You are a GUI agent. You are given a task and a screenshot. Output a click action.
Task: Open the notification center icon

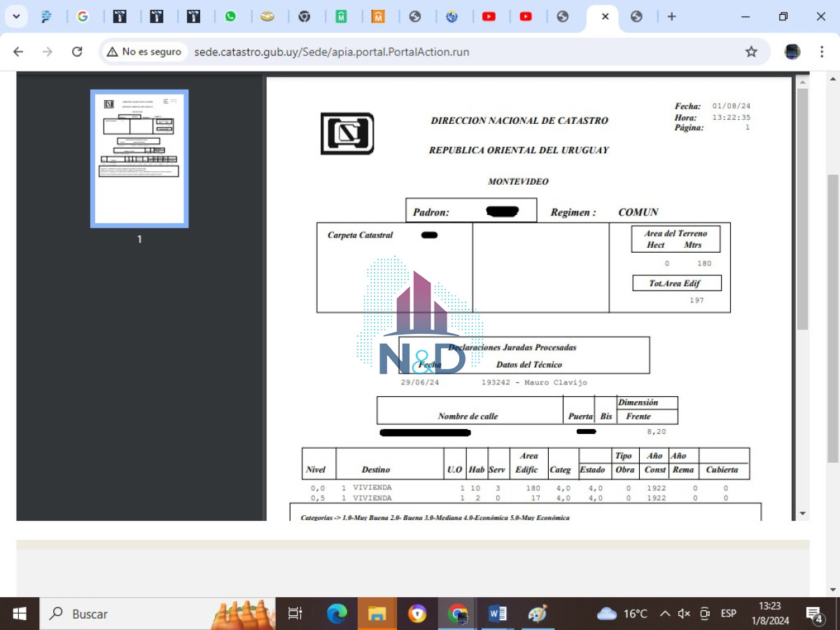point(815,614)
